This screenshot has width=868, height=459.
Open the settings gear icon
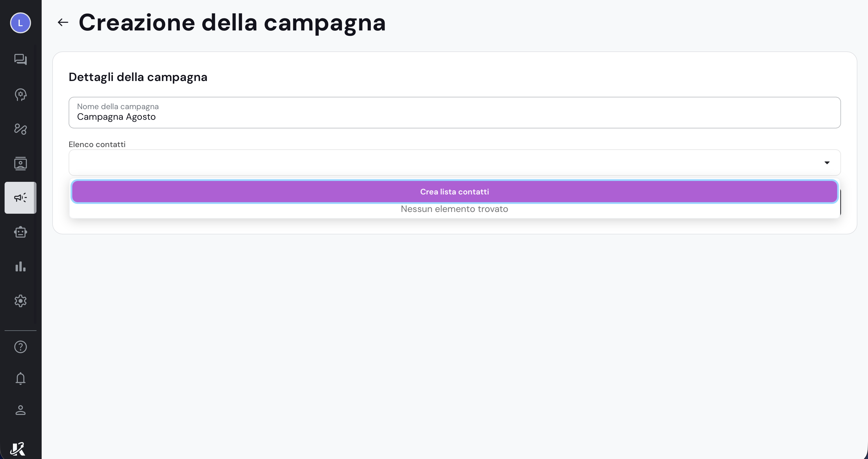tap(21, 301)
